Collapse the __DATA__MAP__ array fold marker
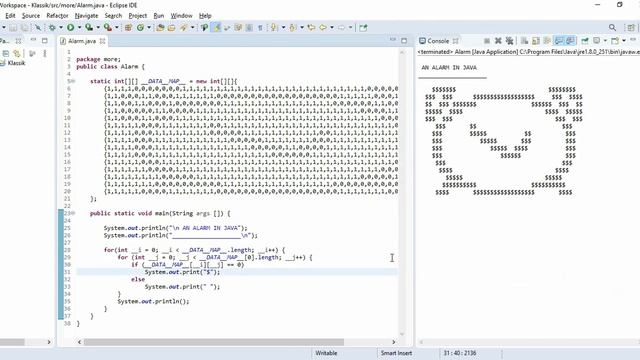 73,81
